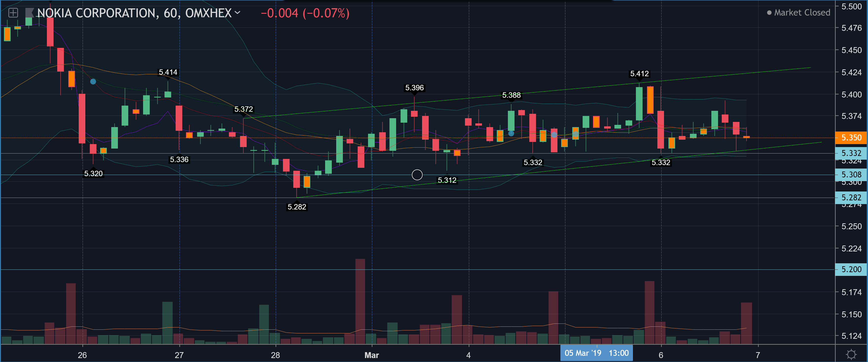Click the Market Closed label

[x=802, y=13]
